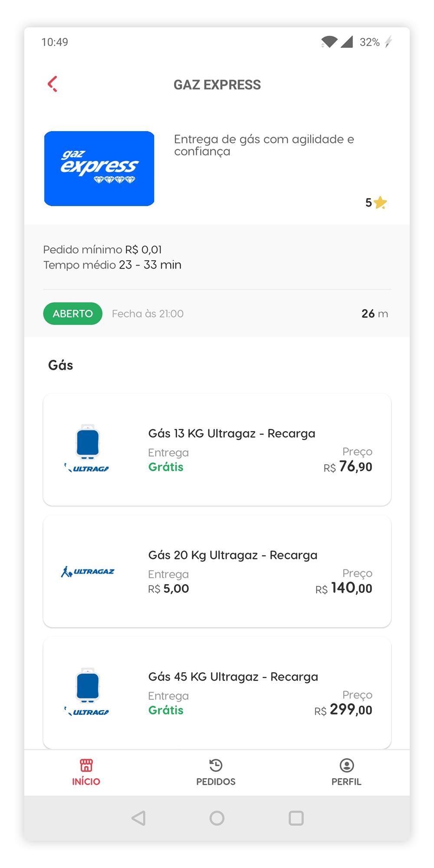Image resolution: width=434 pixels, height=868 pixels.
Task: Tap the battery charging icon in status bar
Action: click(x=388, y=42)
